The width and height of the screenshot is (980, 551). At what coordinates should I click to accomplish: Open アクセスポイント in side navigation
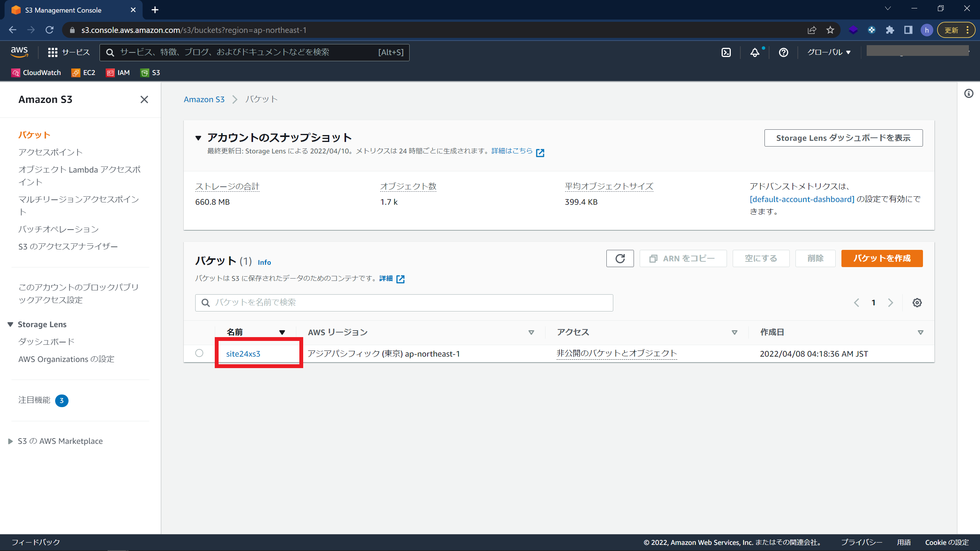(x=51, y=152)
